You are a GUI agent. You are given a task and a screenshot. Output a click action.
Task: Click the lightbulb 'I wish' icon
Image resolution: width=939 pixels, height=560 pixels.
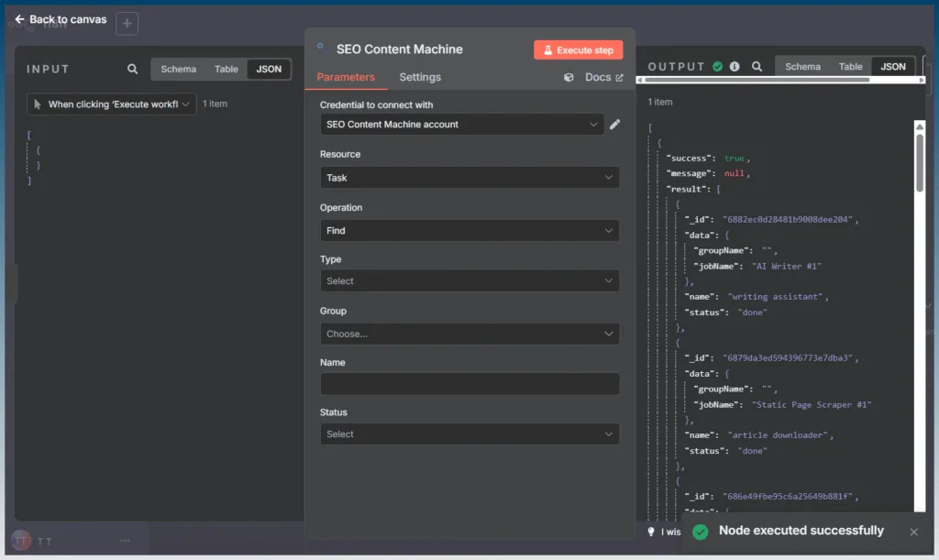click(x=651, y=532)
